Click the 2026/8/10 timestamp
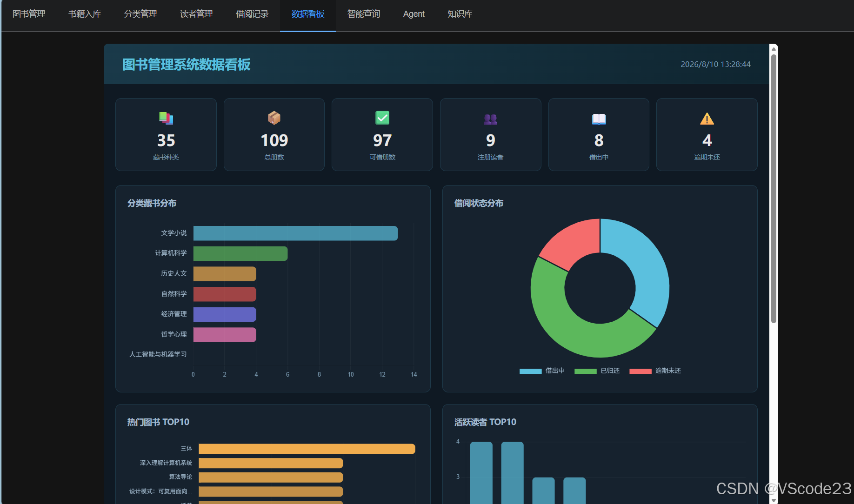The image size is (854, 504). pyautogui.click(x=715, y=64)
